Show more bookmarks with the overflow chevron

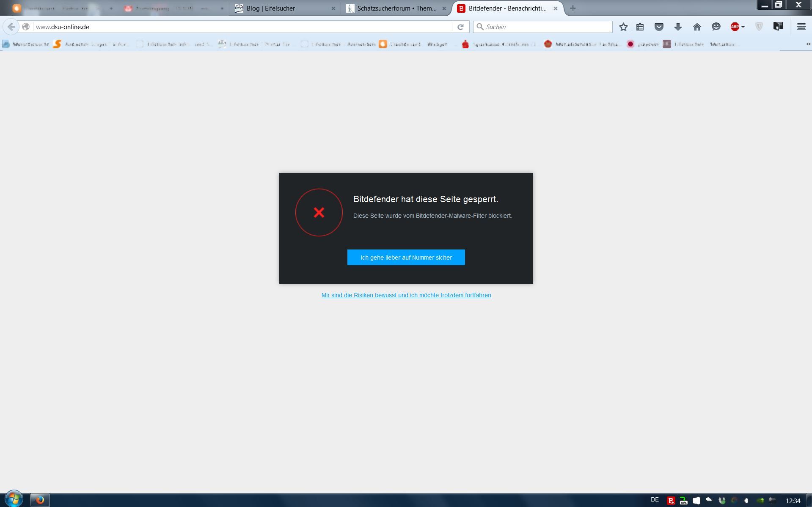click(808, 44)
